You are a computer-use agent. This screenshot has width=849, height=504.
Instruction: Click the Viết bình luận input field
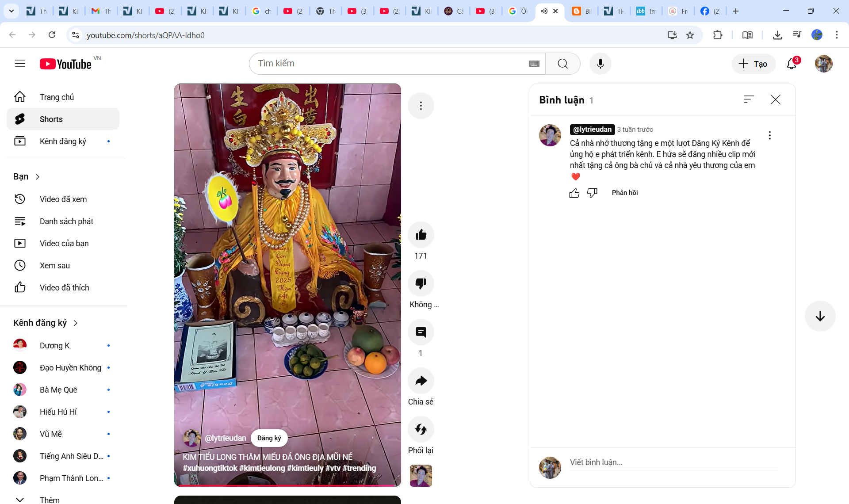coord(672,462)
